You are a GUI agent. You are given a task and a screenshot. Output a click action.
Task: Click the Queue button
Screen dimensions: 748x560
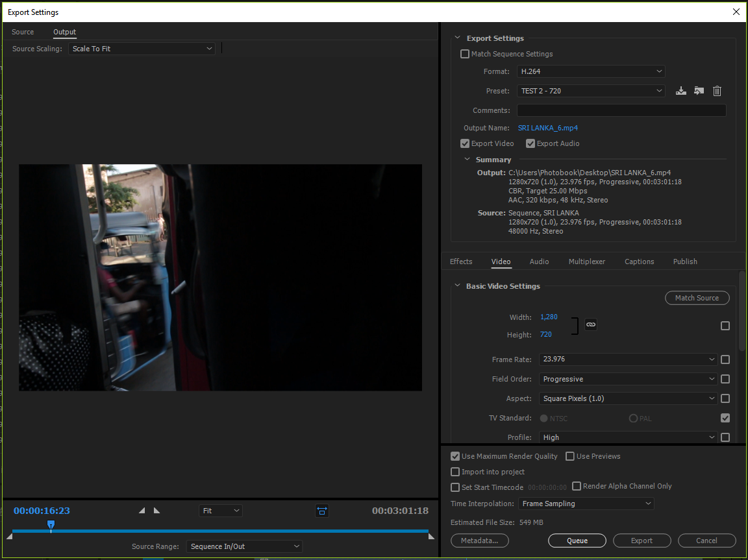click(x=577, y=541)
